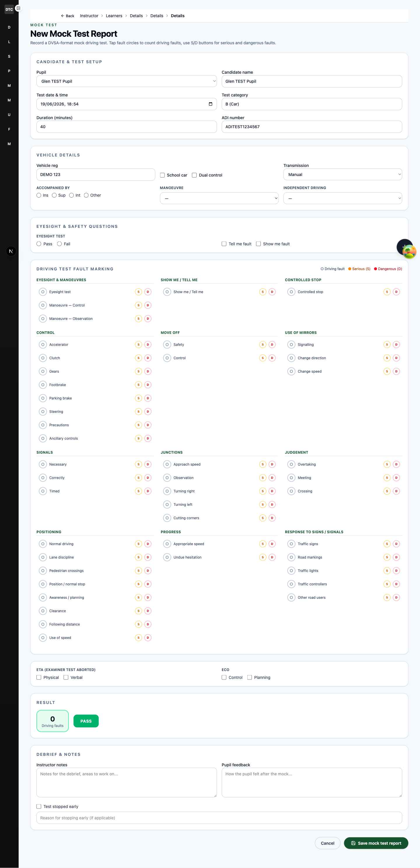Click the Cancel button
The height and width of the screenshot is (868, 420).
327,843
